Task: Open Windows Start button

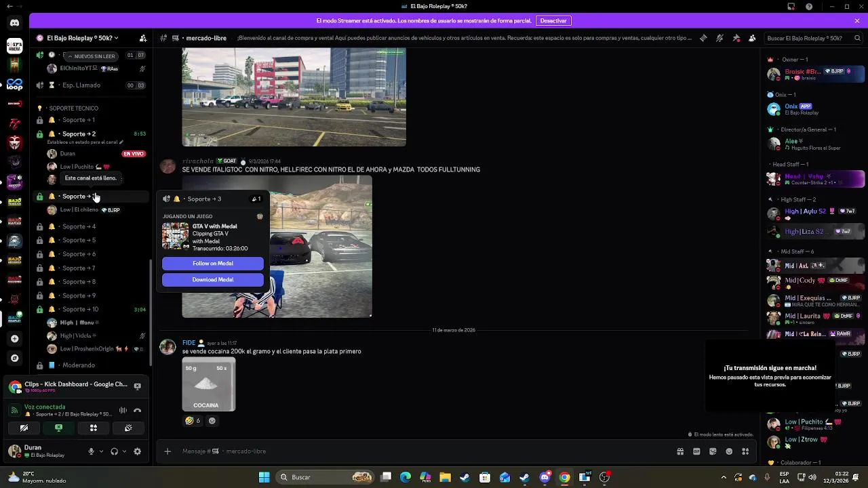Action: (264, 477)
